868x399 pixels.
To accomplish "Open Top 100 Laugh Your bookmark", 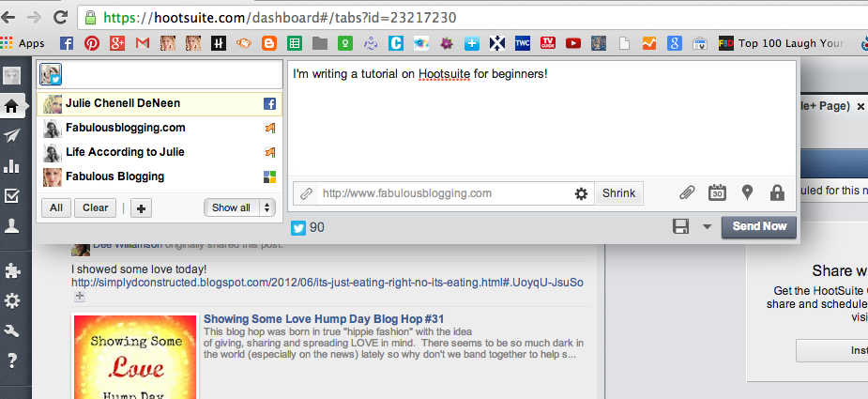I will tap(781, 43).
